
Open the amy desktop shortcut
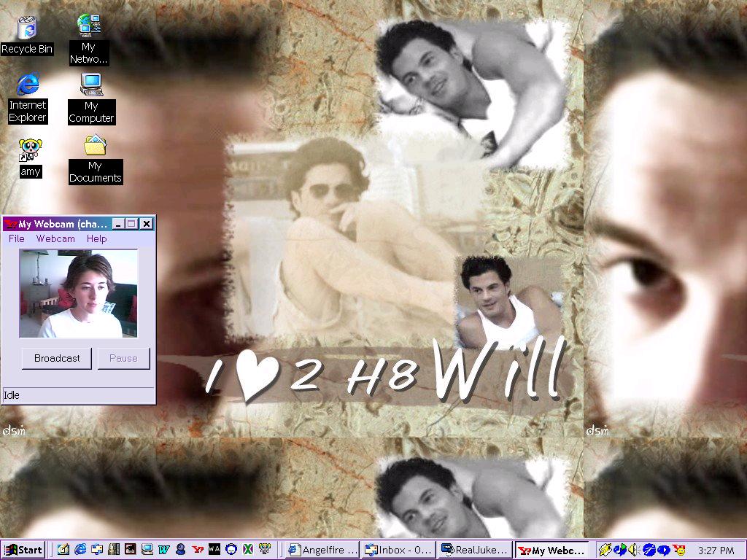[x=30, y=149]
